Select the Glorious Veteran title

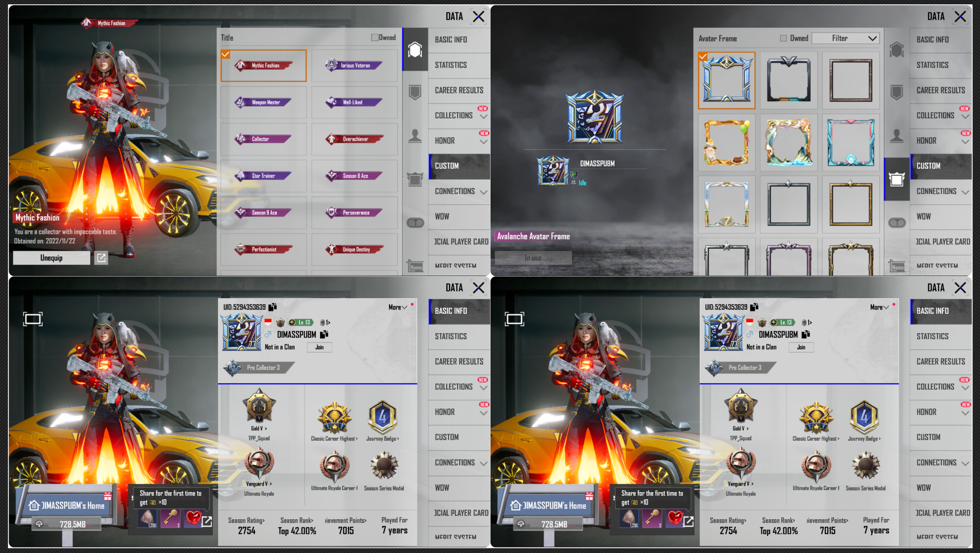tap(354, 66)
